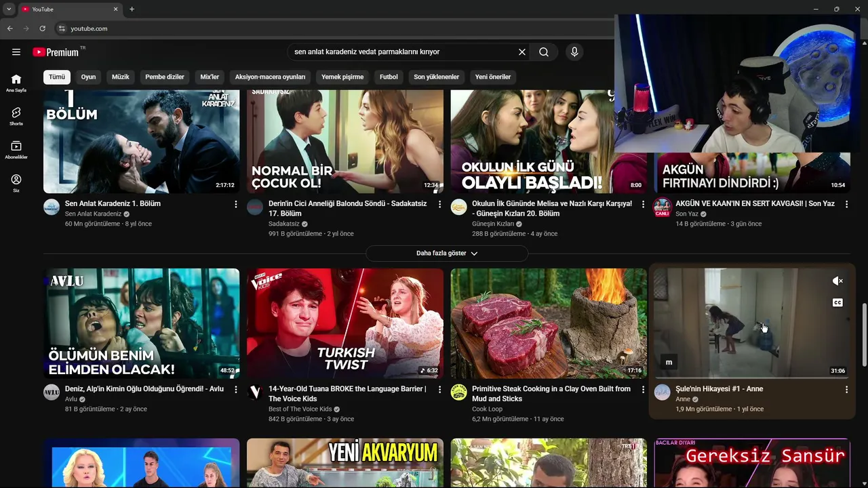Click the YouTube Premium logo
The width and height of the screenshot is (868, 488).
[56, 52]
